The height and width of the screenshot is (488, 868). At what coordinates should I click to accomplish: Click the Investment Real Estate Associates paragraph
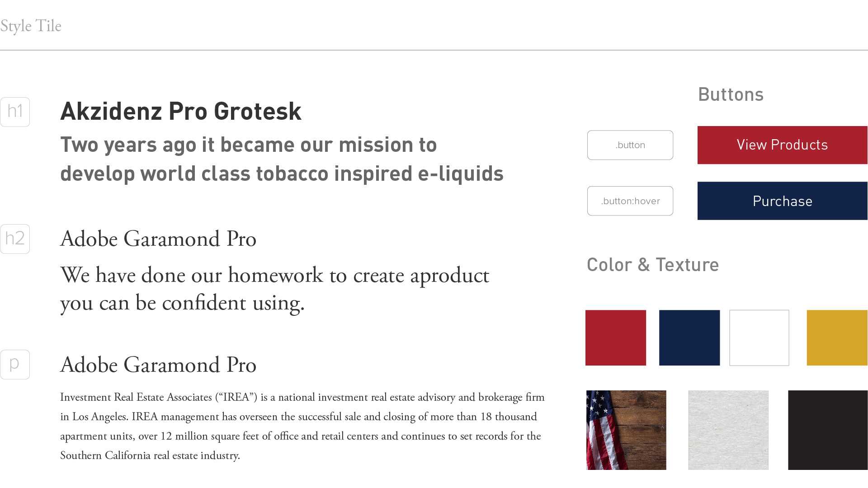coord(302,426)
